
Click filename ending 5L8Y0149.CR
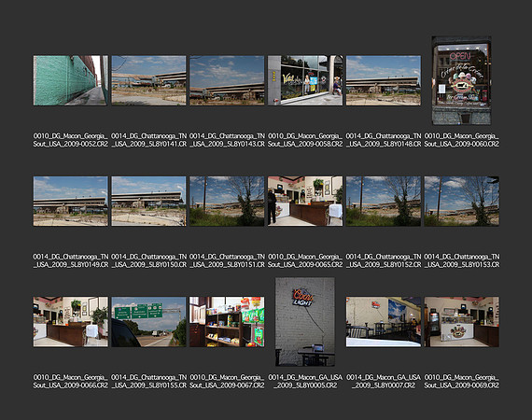(x=71, y=260)
